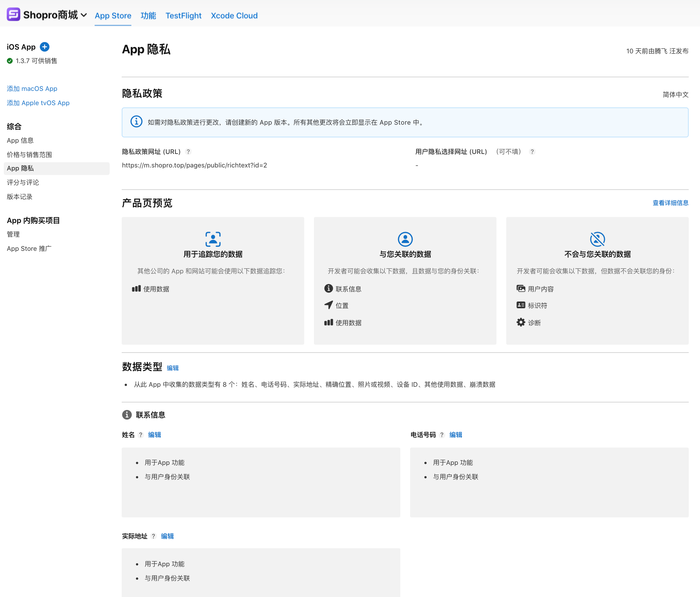
Task: Click bar chart icon in linked data card
Action: [329, 322]
